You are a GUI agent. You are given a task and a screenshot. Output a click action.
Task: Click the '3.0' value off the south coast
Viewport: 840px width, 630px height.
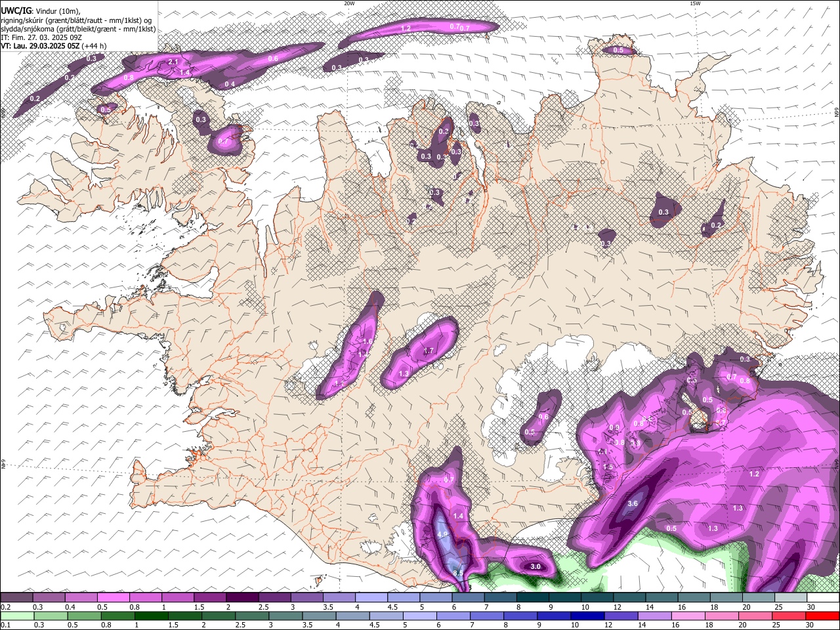tap(535, 566)
